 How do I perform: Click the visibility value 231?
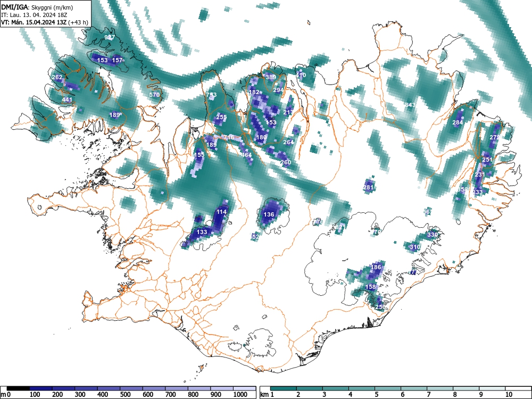[480, 174]
